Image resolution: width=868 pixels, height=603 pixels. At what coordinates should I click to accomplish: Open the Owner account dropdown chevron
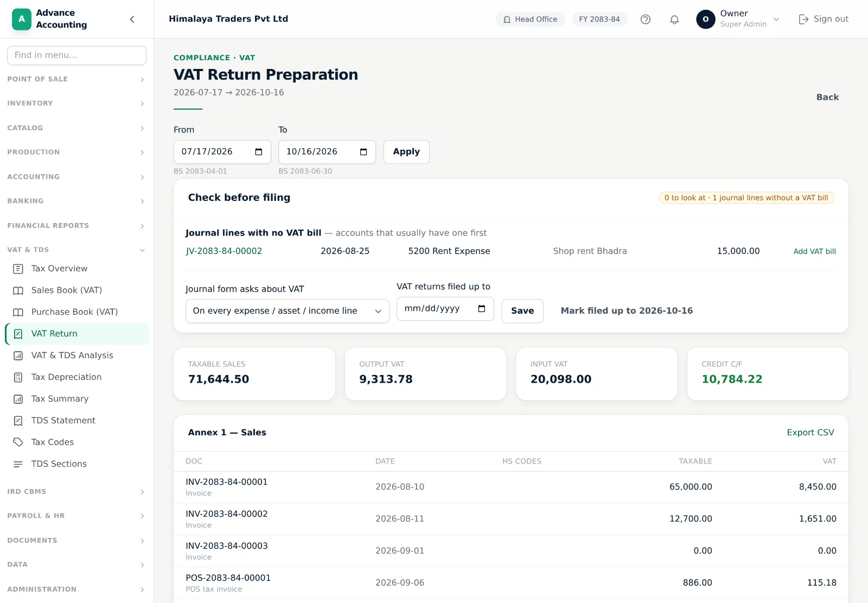tap(776, 20)
